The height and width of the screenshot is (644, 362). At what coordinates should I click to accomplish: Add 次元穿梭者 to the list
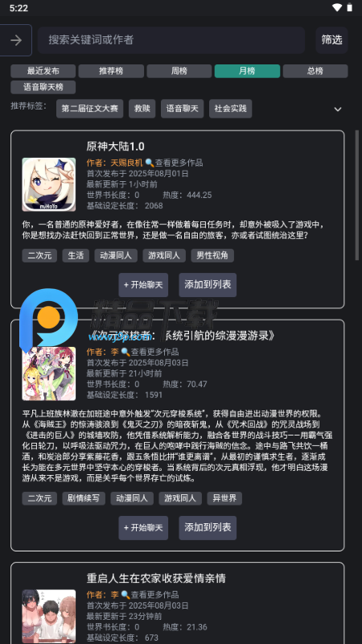click(x=208, y=528)
